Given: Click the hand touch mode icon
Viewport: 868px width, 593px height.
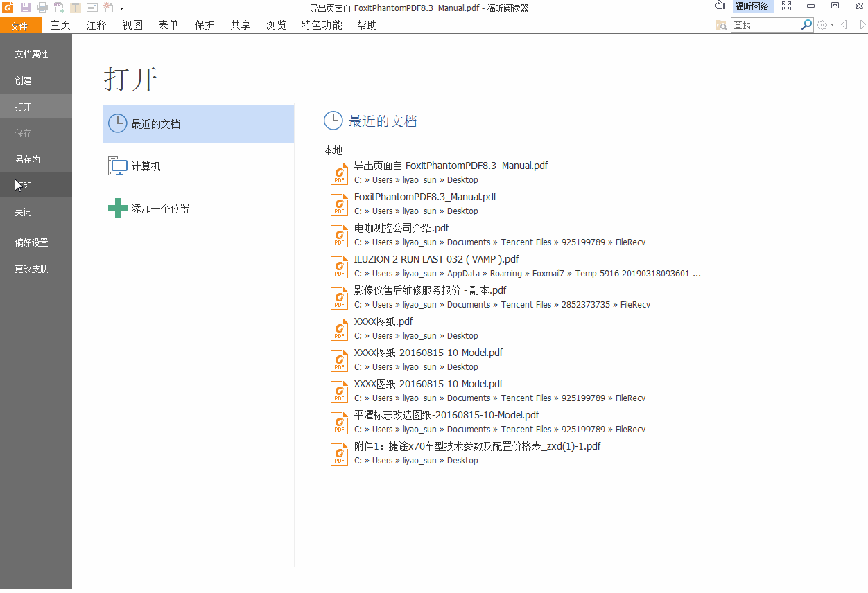Looking at the screenshot, I should pos(720,6).
